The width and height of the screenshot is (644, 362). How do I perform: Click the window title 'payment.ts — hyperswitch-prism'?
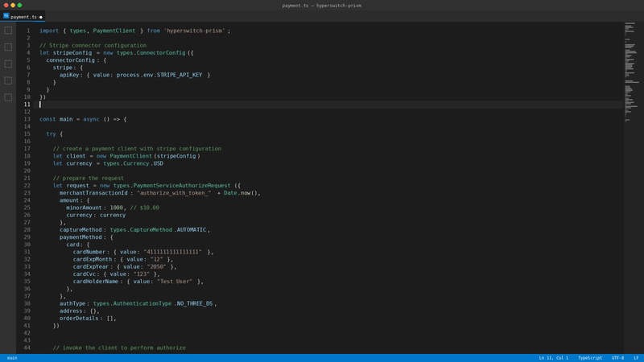pos(321,6)
